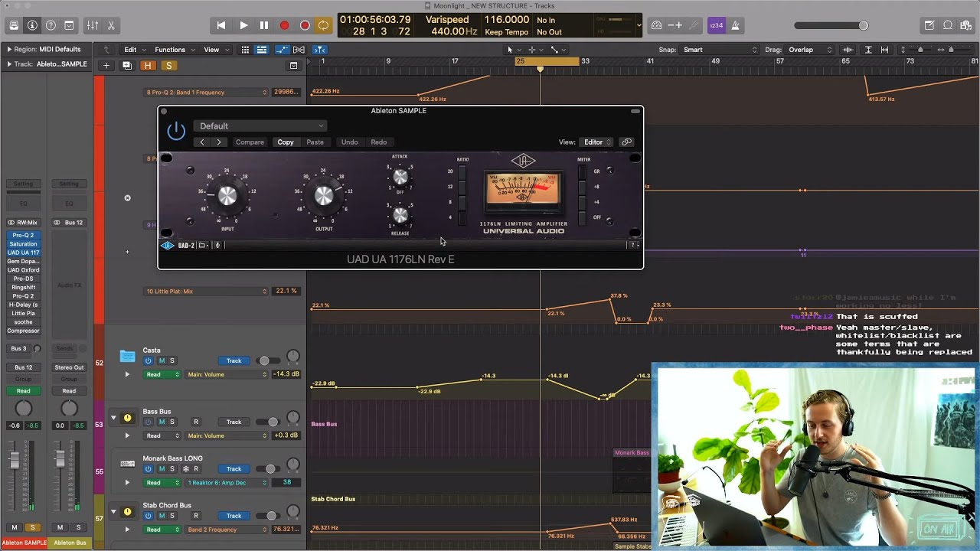The image size is (980, 551).
Task: Open the View menu in Tracks area
Action: pos(215,50)
